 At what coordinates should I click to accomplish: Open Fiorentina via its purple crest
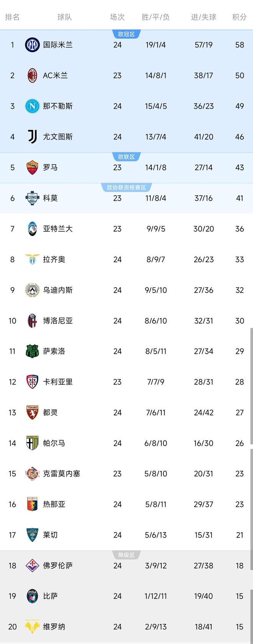pyautogui.click(x=32, y=566)
